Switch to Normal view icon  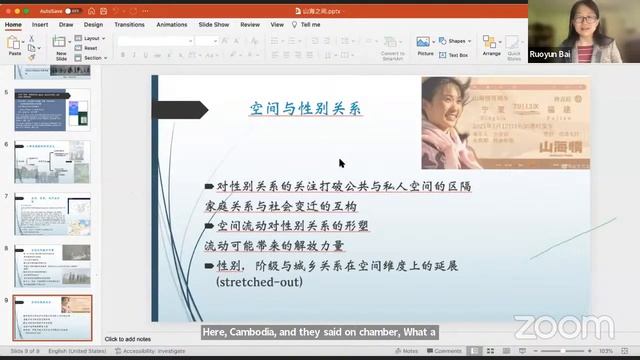click(474, 351)
